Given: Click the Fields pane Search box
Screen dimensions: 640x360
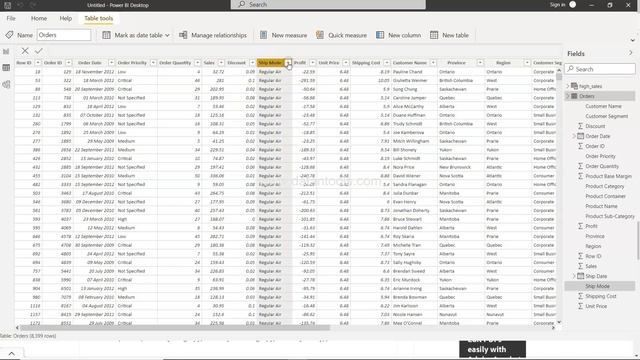Looking at the screenshot, I should (x=600, y=69).
